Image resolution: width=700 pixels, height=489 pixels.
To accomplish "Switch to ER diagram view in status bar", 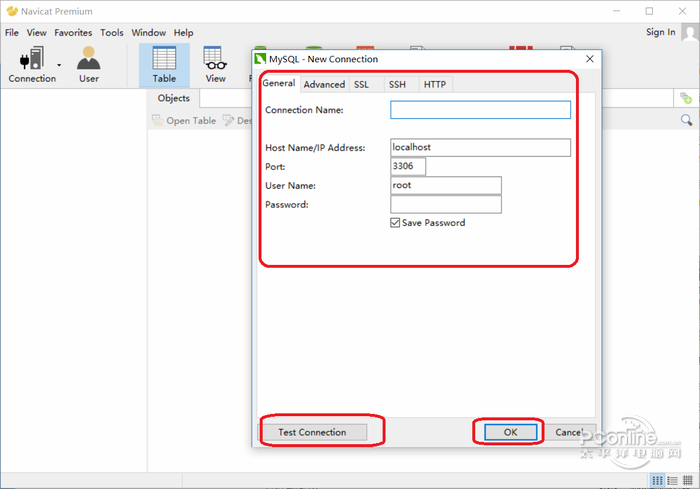I will 688,481.
